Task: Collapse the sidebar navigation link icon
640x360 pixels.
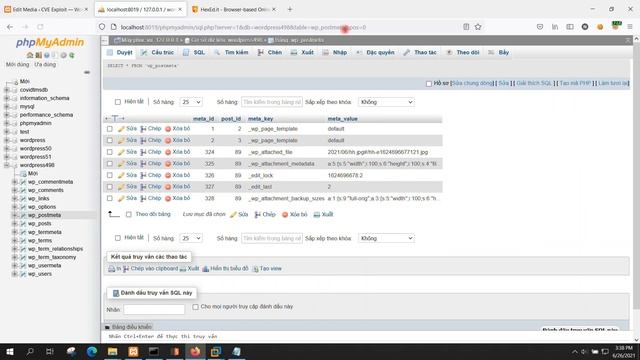Action: pyautogui.click(x=87, y=72)
